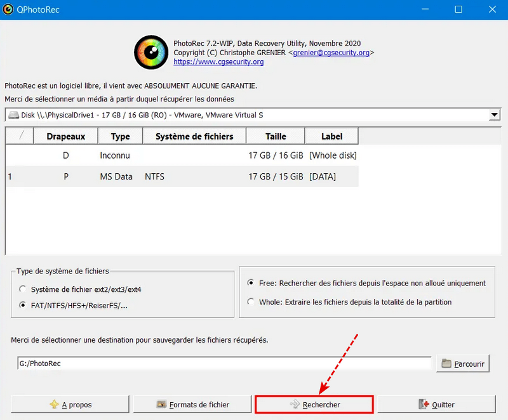Click the destination path field G:/PhotoRec

(x=224, y=364)
